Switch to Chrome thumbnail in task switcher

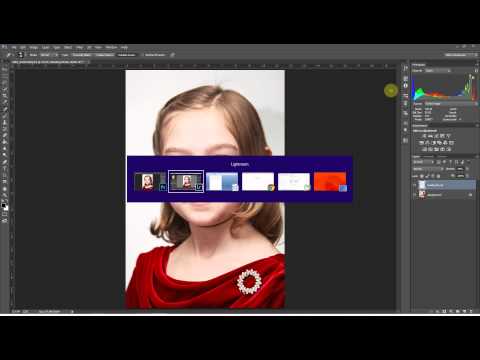tap(258, 182)
